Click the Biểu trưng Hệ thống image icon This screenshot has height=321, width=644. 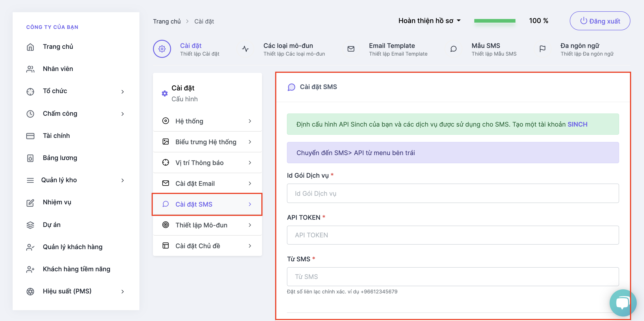(x=165, y=142)
